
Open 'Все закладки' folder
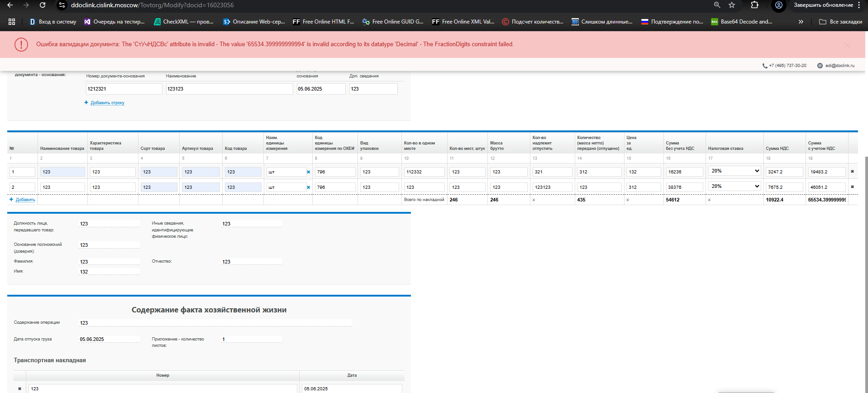tap(840, 21)
